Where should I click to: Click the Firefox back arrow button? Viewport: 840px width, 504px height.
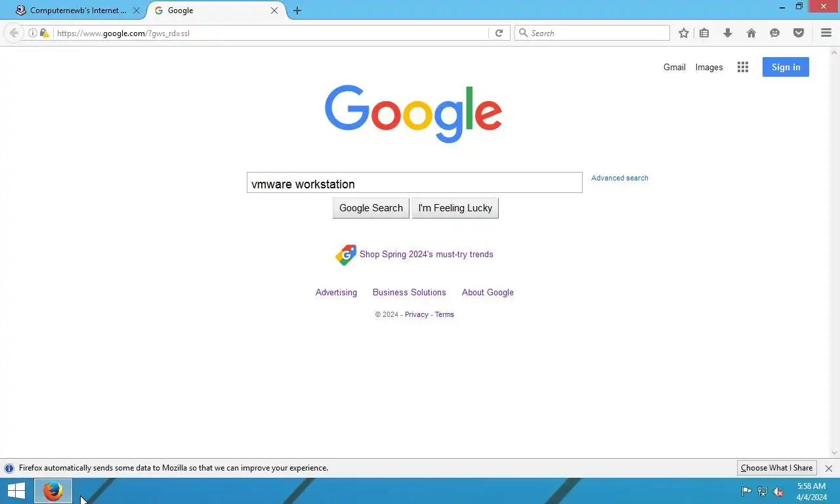[x=14, y=33]
